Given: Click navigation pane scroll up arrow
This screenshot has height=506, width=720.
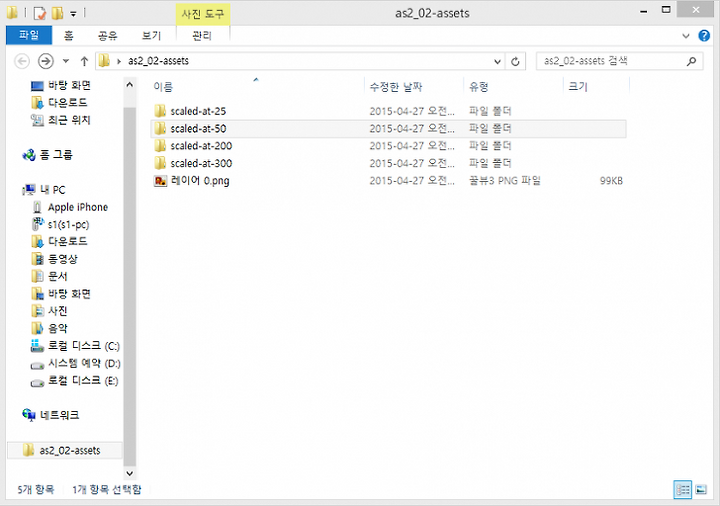Looking at the screenshot, I should pyautogui.click(x=129, y=85).
